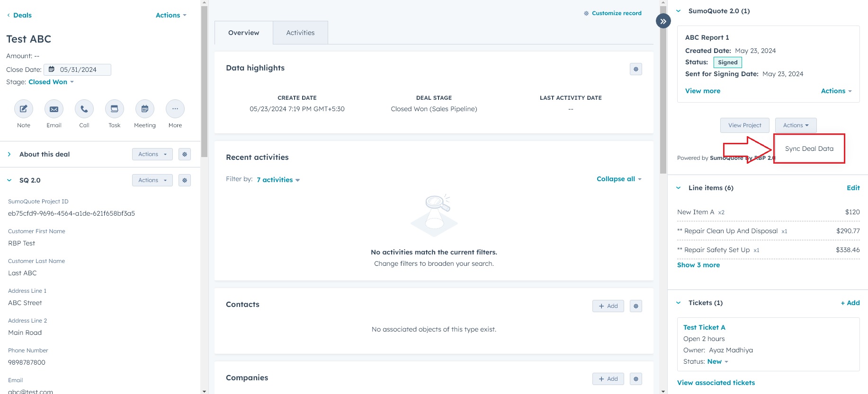Open the deal-level Actions dropdown at top

point(171,15)
